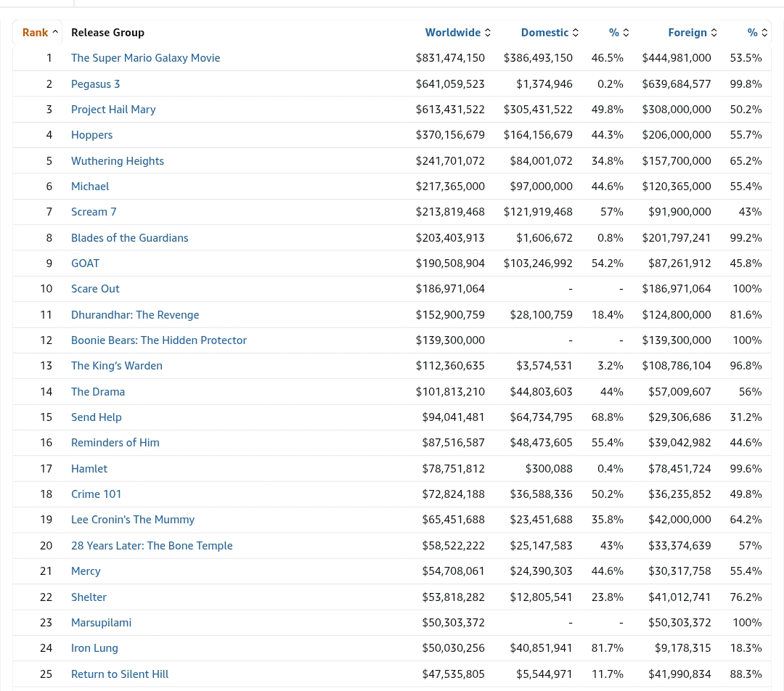Open Return to Silent Hill link
Image resolution: width=784 pixels, height=691 pixels.
119,674
